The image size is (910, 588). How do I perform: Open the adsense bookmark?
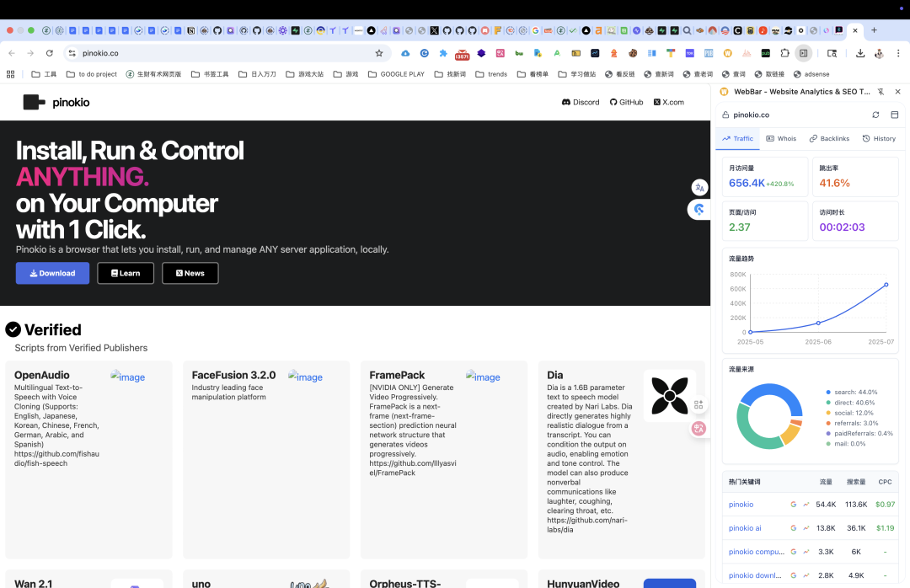tap(811, 74)
